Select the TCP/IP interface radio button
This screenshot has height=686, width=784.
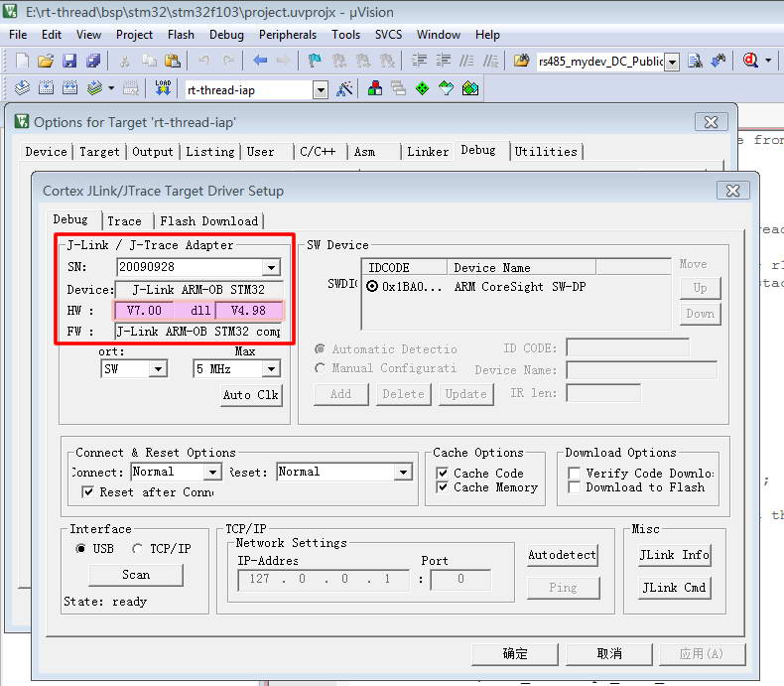(138, 549)
